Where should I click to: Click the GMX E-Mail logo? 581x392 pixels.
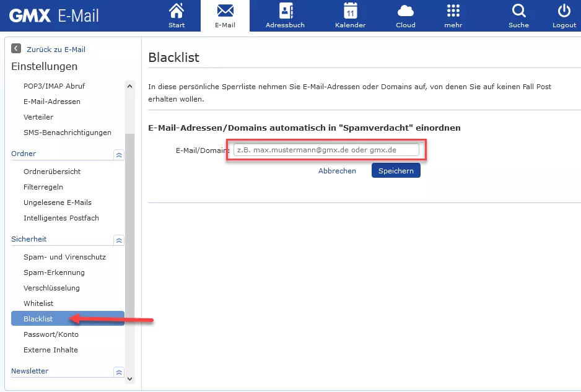(54, 15)
